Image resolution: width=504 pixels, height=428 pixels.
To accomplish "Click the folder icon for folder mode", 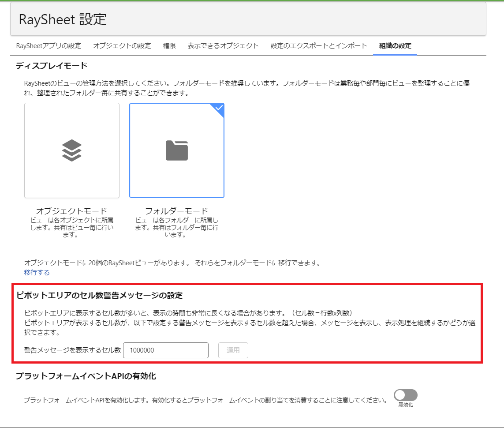I will point(177,150).
